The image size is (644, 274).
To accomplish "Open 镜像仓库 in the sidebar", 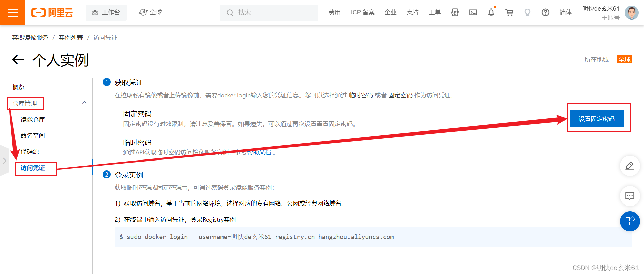I will (33, 120).
